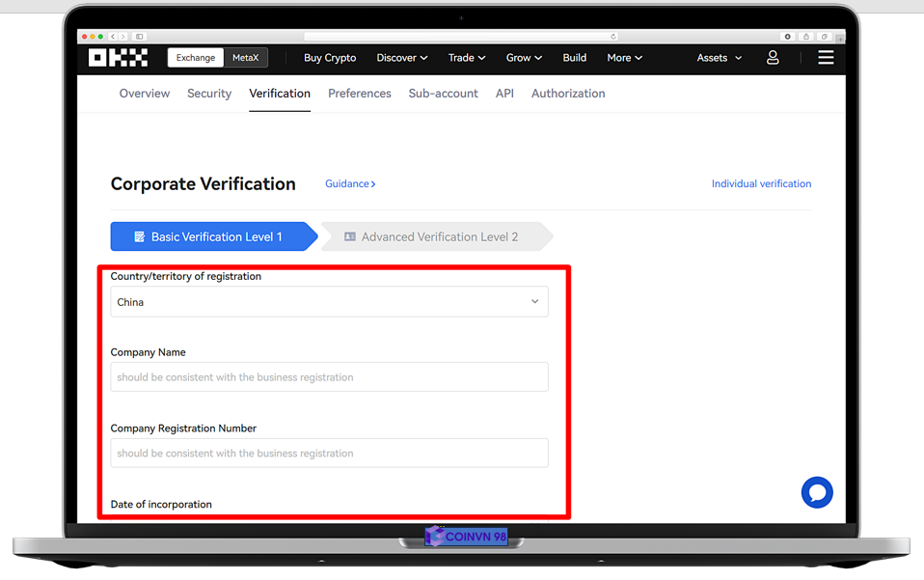Open the Sub-account tab

[443, 94]
